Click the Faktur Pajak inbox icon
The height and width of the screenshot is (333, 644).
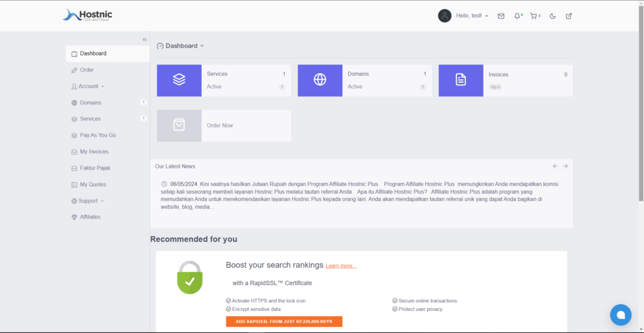(74, 168)
